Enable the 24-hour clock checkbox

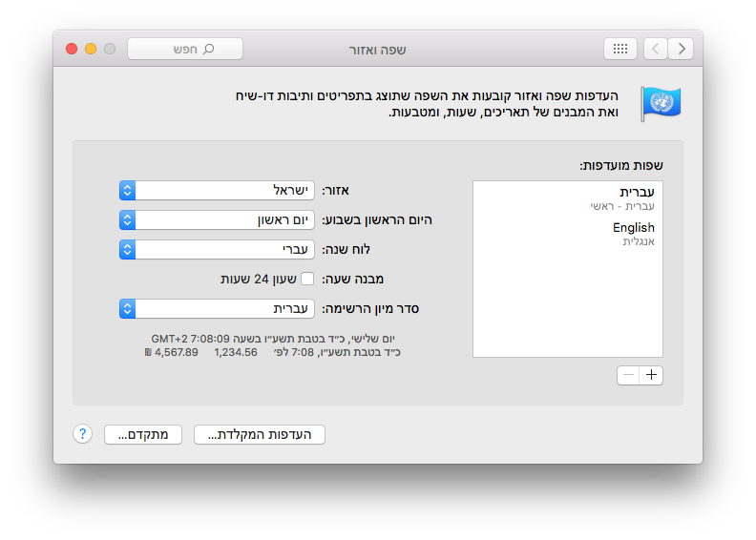coord(307,279)
